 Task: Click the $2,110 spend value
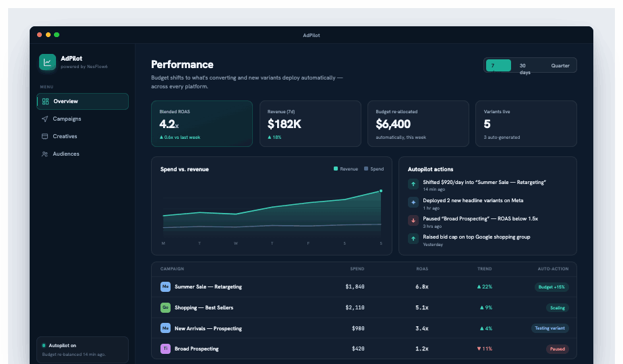pos(355,307)
